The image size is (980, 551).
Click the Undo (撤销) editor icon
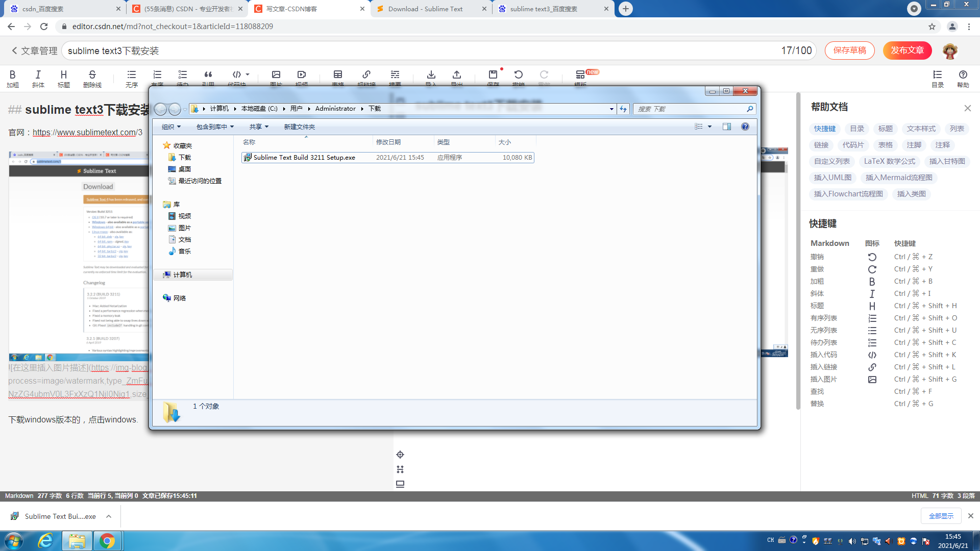[x=518, y=76]
